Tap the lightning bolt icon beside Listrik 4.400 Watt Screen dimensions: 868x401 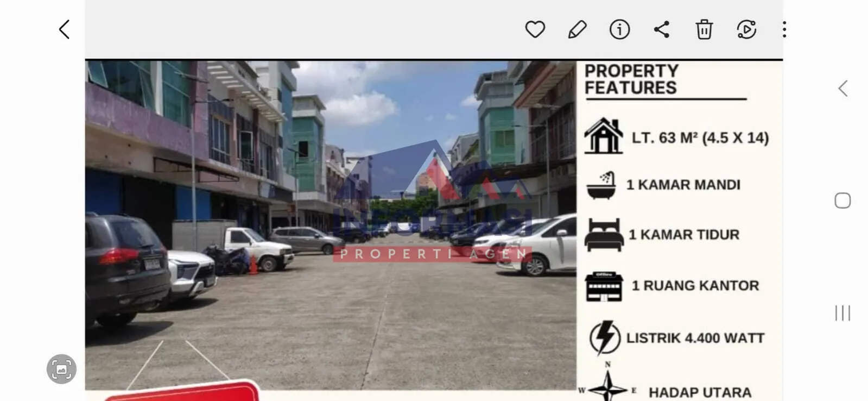tap(605, 337)
